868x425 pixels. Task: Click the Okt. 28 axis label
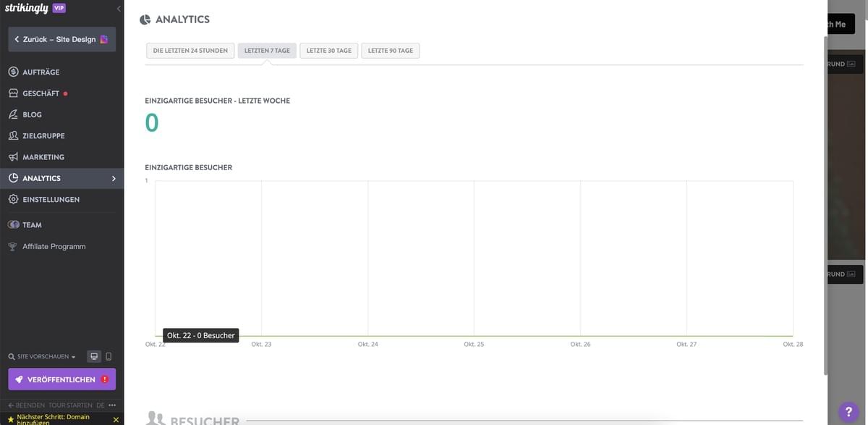point(793,345)
